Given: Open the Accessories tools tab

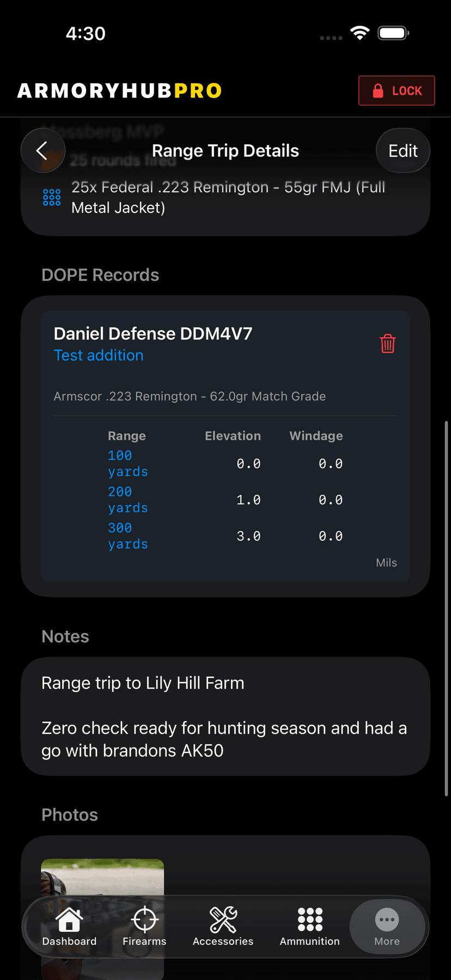Looking at the screenshot, I should click(223, 927).
